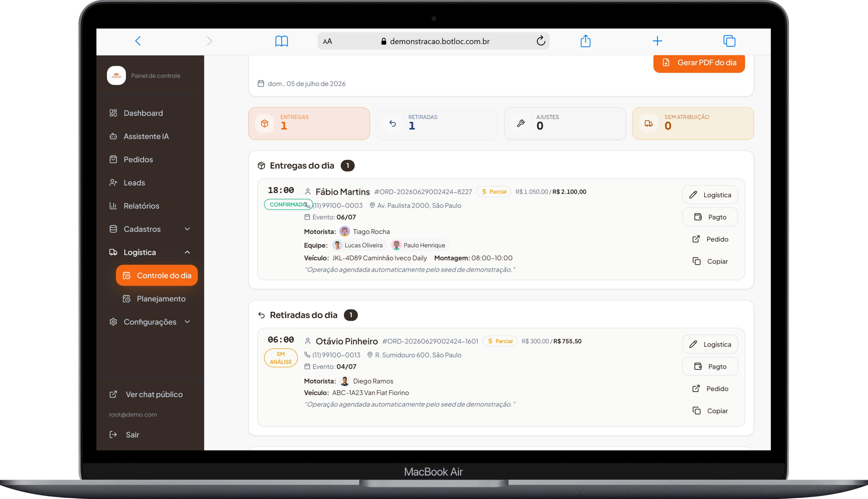The image size is (868, 499).
Task: Expand the Cadastros menu chevron
Action: (187, 229)
